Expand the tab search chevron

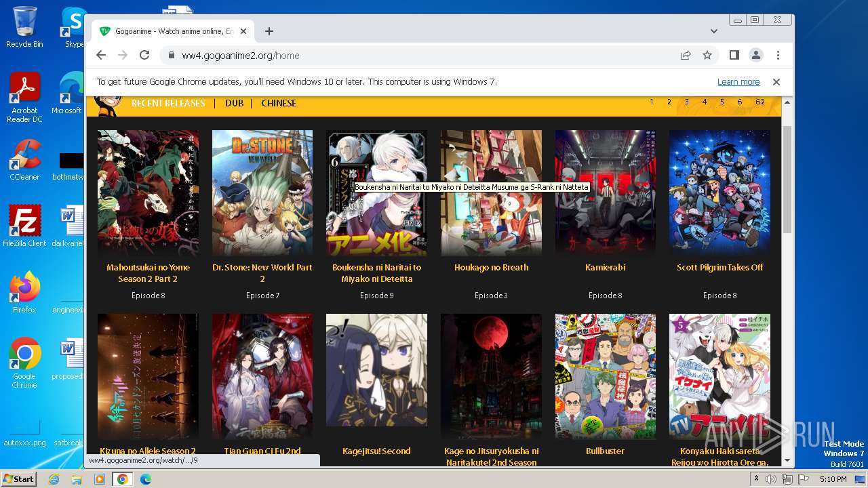tap(714, 31)
